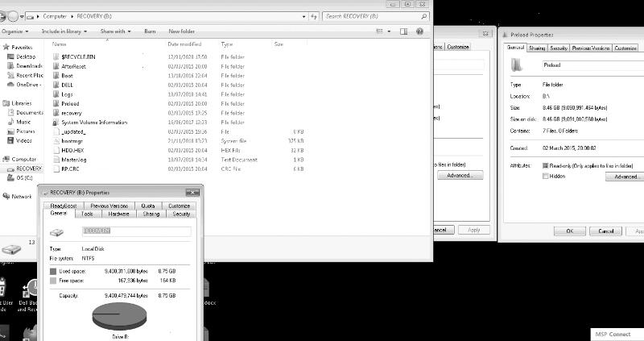
Task: Open Network in navigation pane
Action: pos(17,196)
